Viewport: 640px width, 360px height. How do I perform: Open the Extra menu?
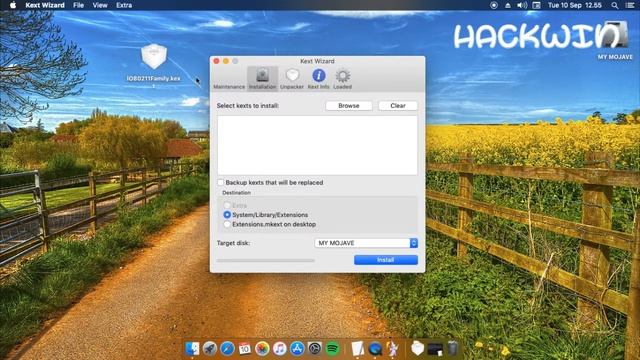(x=124, y=5)
